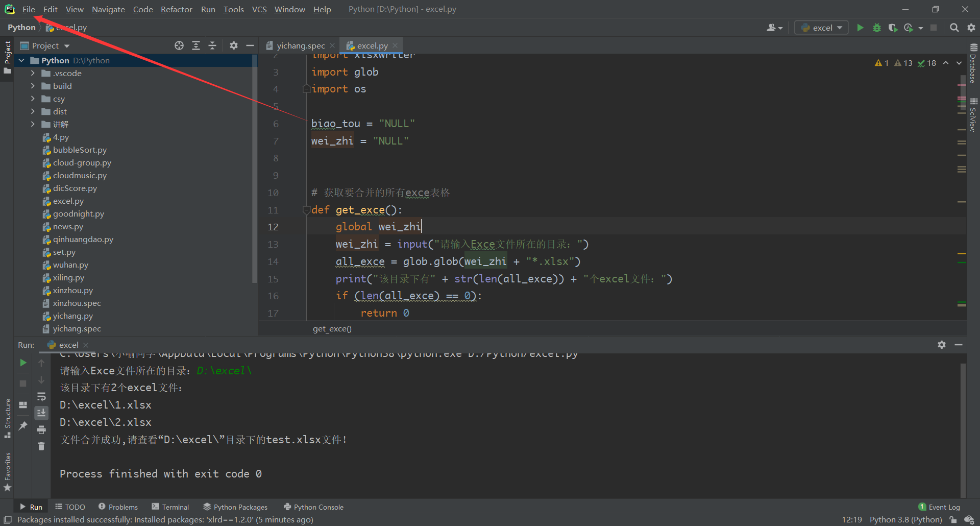Click the stop button in main toolbar
Image resolution: width=980 pixels, height=526 pixels.
(934, 28)
